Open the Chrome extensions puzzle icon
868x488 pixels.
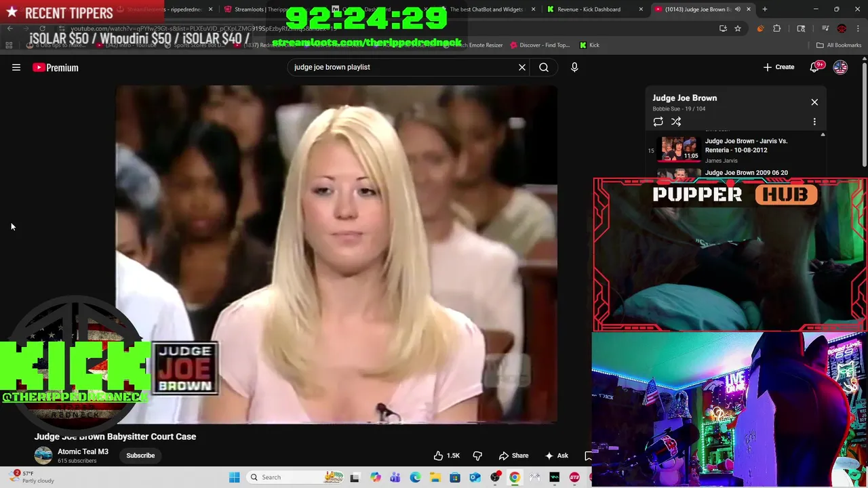click(776, 28)
